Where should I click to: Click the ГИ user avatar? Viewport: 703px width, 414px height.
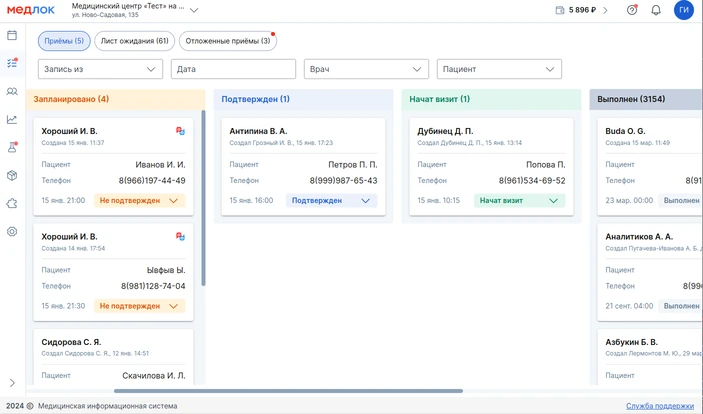point(683,10)
